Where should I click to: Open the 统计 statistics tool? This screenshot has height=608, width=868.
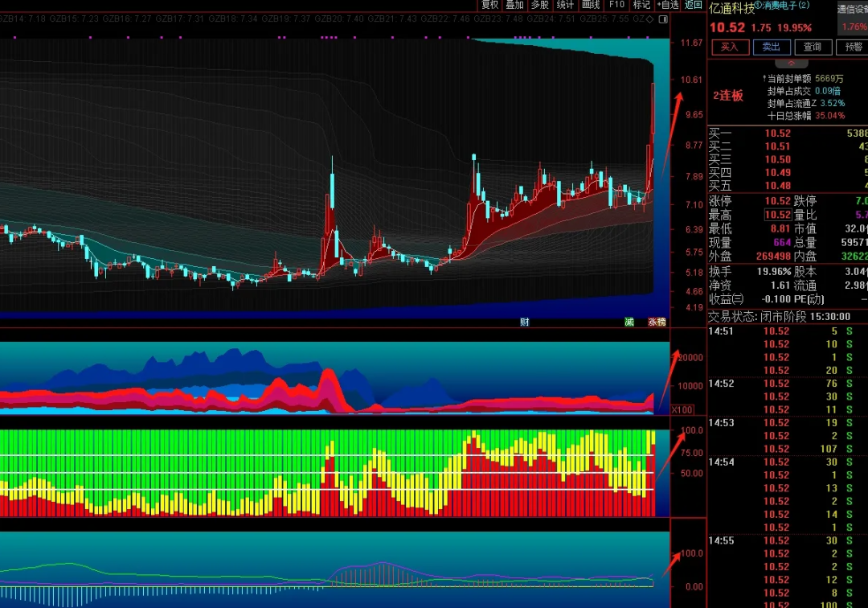(x=565, y=5)
